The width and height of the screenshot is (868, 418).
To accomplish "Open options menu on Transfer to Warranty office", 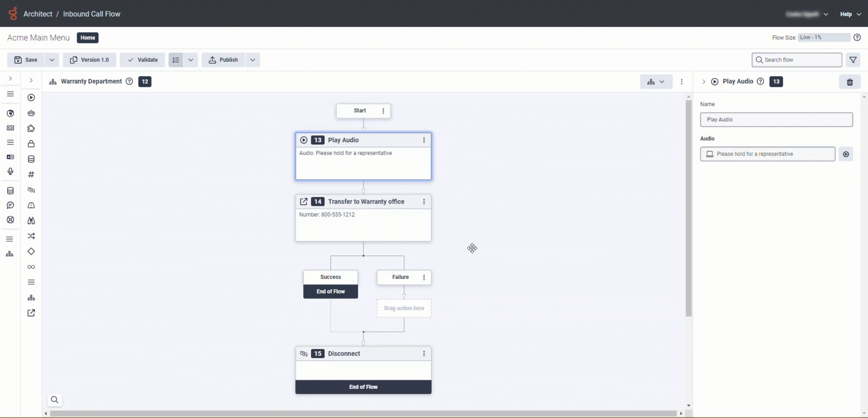I will (424, 202).
